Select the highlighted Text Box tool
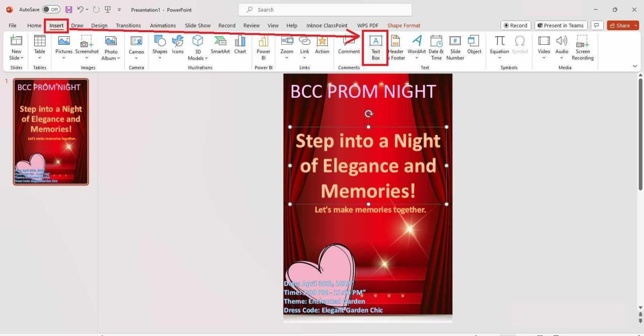Image resolution: width=644 pixels, height=336 pixels. coord(375,48)
